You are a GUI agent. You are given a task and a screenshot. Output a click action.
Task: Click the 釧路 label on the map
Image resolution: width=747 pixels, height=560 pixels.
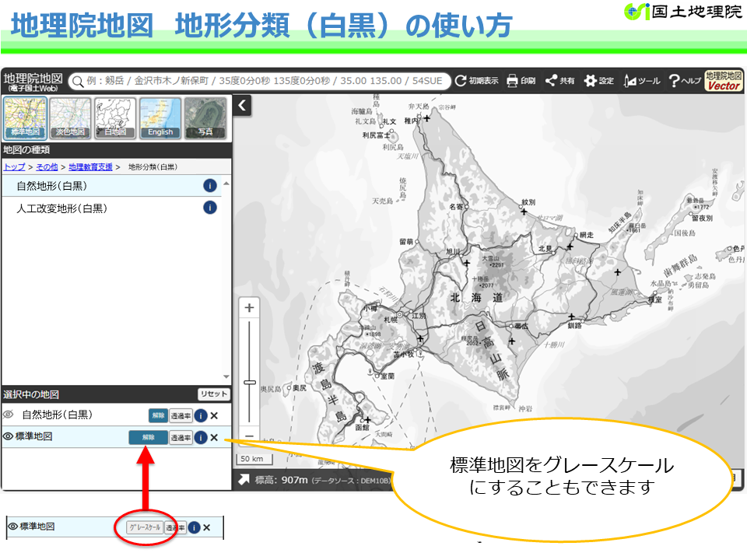tap(575, 326)
